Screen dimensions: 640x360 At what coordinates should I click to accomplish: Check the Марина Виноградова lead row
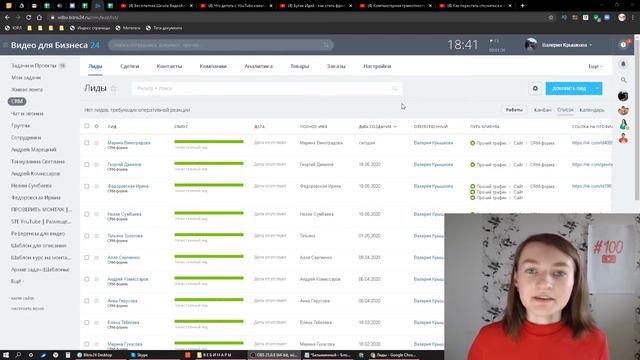pos(87,143)
